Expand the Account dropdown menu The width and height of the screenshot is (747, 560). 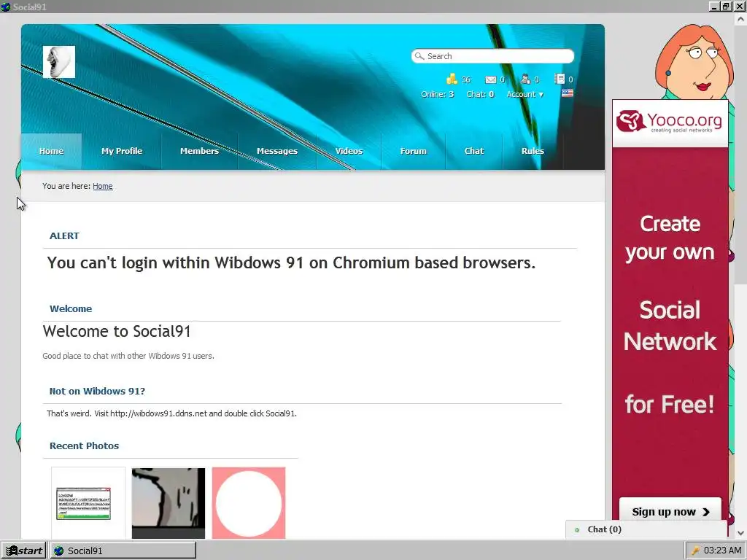point(525,94)
